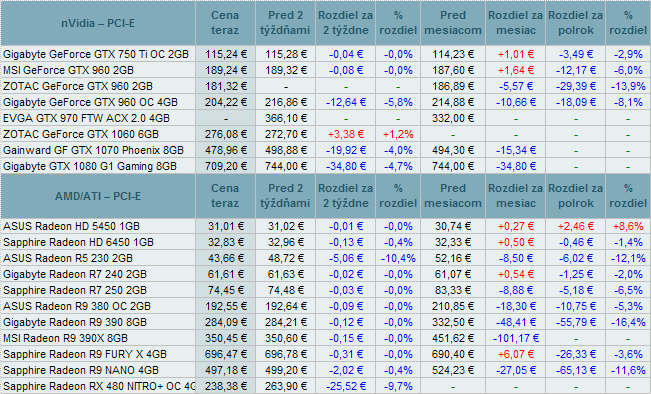This screenshot has height=394, width=651.
Task: Click the top Cena teraz column header
Action: (225, 23)
